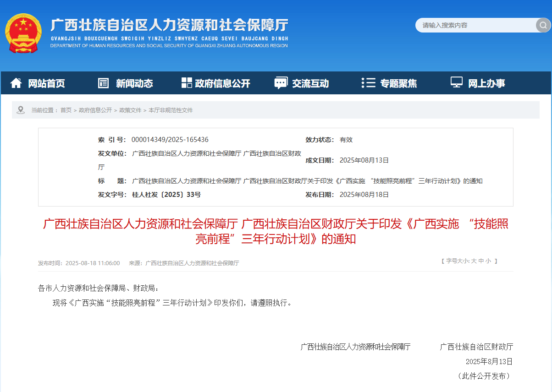Click the grid icon beside 政府信息公开

(x=187, y=83)
